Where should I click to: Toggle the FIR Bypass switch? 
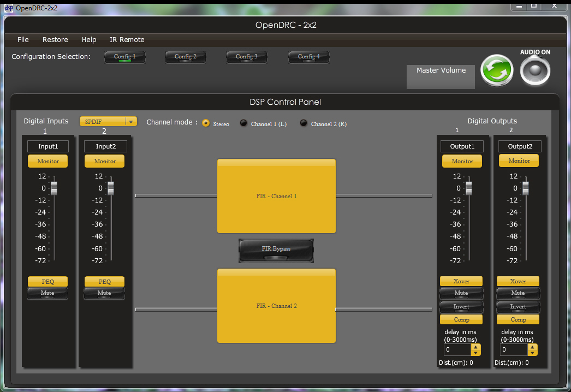(276, 250)
